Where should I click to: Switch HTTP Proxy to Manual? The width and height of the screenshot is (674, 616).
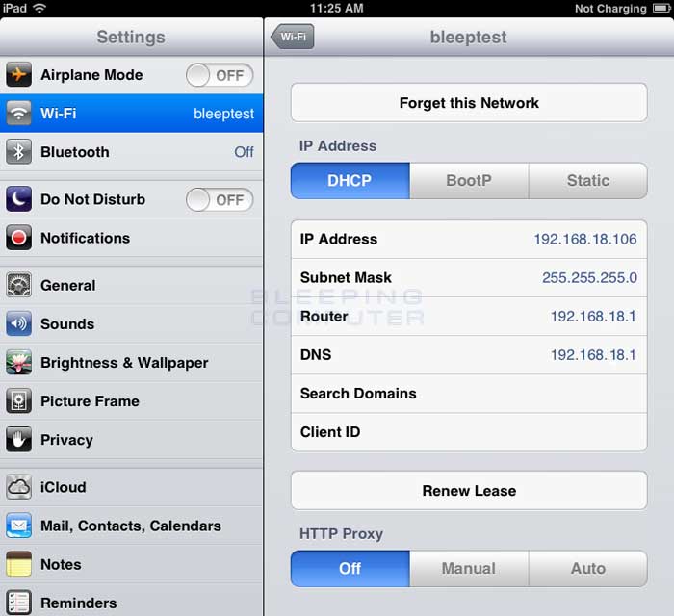[x=469, y=568]
